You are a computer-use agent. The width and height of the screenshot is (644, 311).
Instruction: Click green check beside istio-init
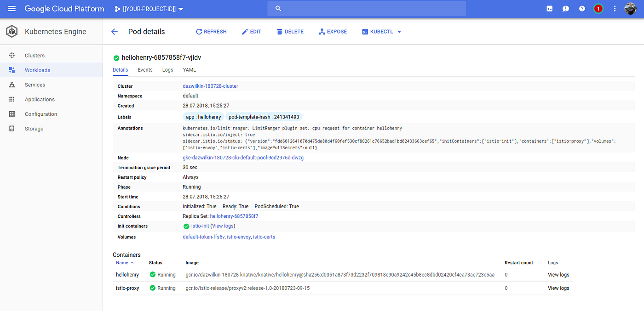186,226
